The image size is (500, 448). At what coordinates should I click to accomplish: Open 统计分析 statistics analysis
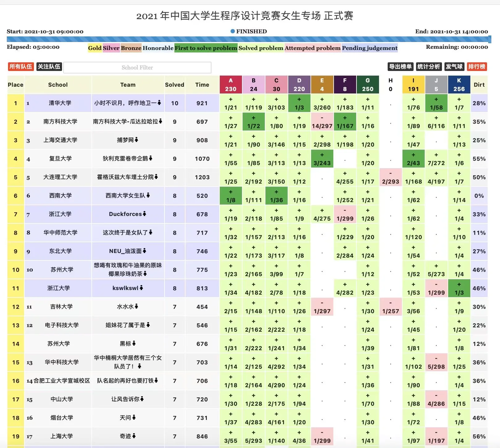[x=428, y=67]
